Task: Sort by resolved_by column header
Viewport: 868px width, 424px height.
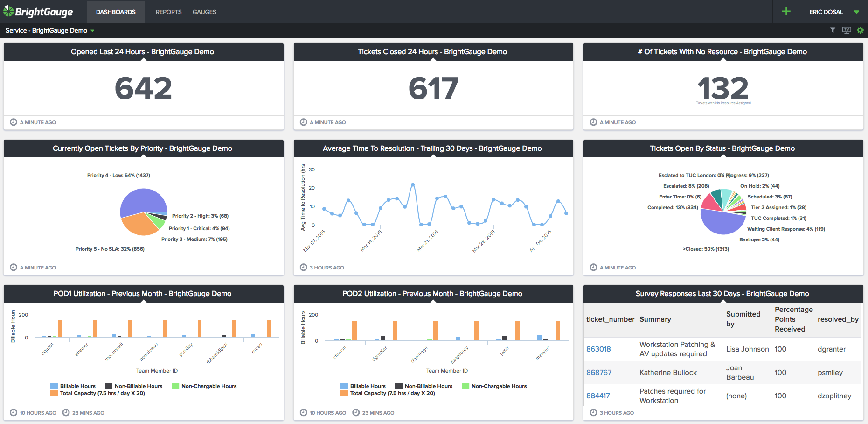Action: (838, 319)
